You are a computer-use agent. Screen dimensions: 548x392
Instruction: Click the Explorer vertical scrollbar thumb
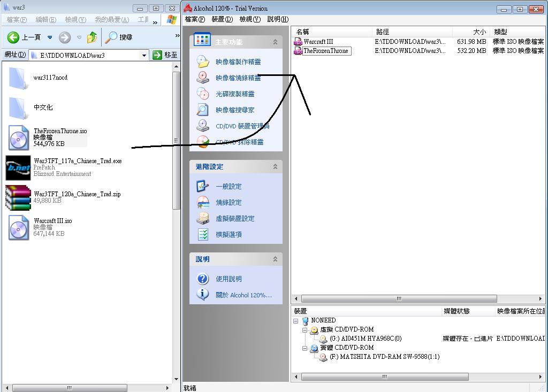pyautogui.click(x=176, y=140)
